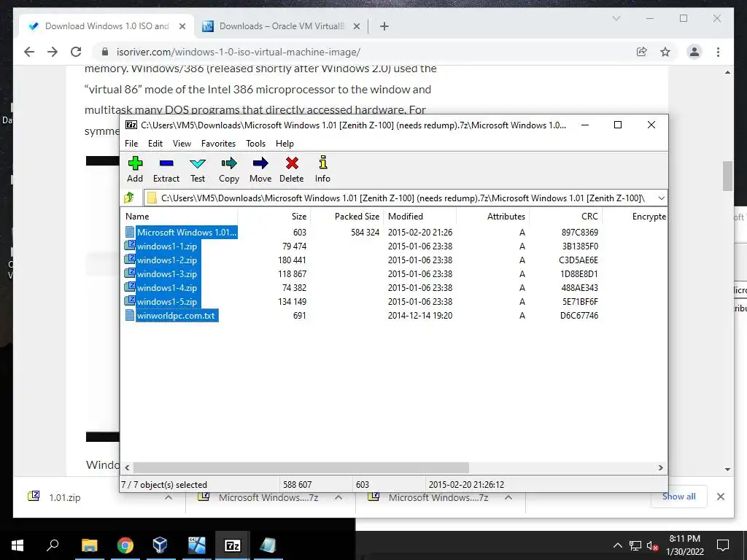Viewport: 747px width, 560px height.
Task: Open the View menu
Action: [x=182, y=144]
